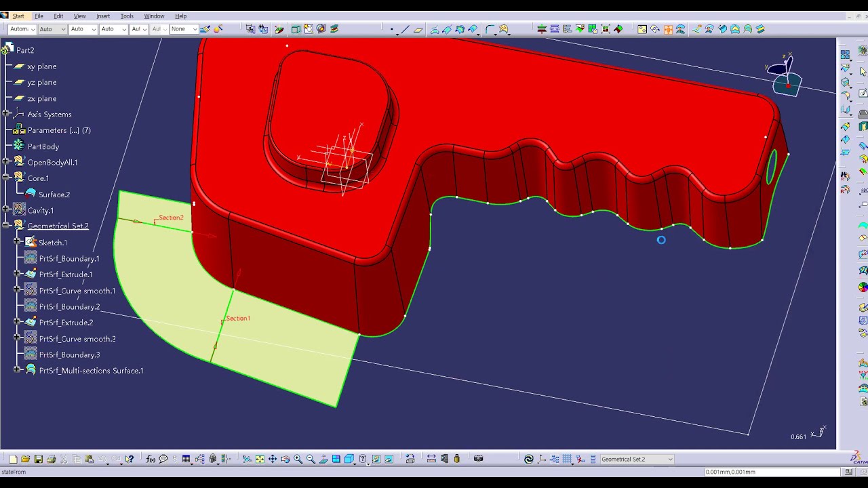Screen dimensions: 868x488
Task: Select the yz plane in the tree
Action: point(41,82)
